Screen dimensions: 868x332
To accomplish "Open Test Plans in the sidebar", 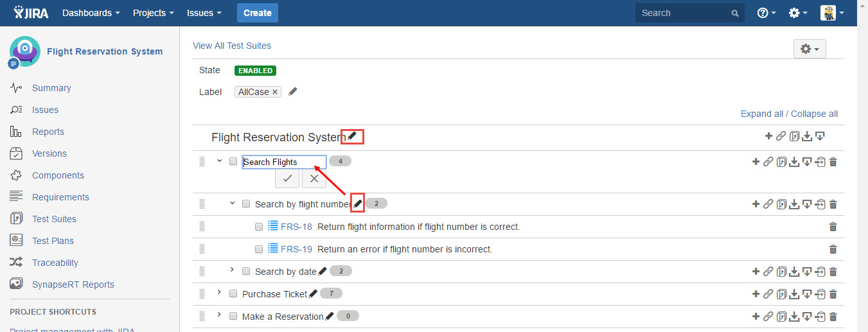I will pyautogui.click(x=53, y=241).
